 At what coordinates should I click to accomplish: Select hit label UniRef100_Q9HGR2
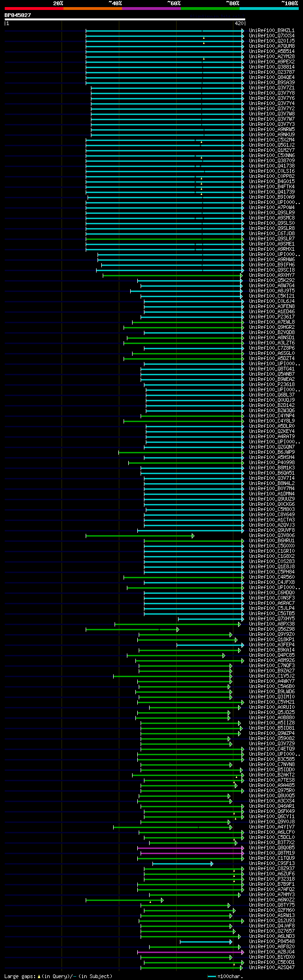272,327
